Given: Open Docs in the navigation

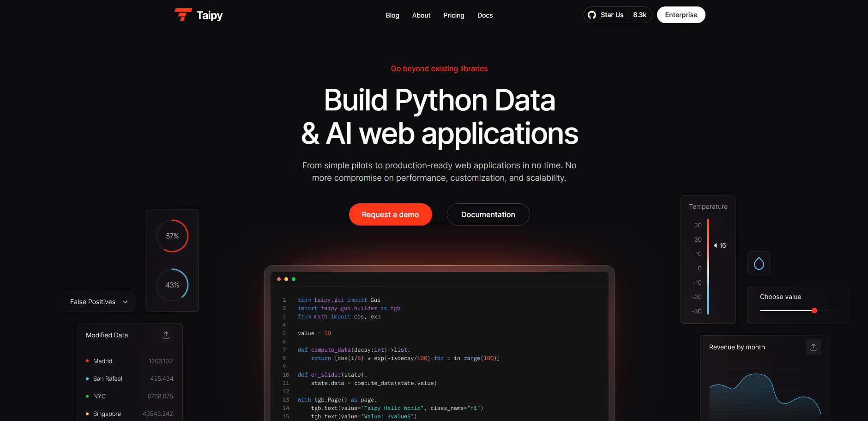Looking at the screenshot, I should (x=485, y=15).
